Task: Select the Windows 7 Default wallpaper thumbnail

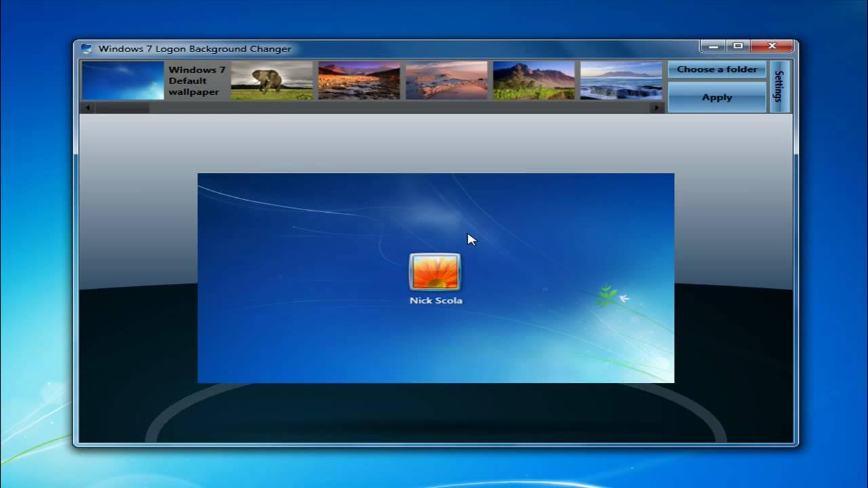Action: pyautogui.click(x=123, y=81)
